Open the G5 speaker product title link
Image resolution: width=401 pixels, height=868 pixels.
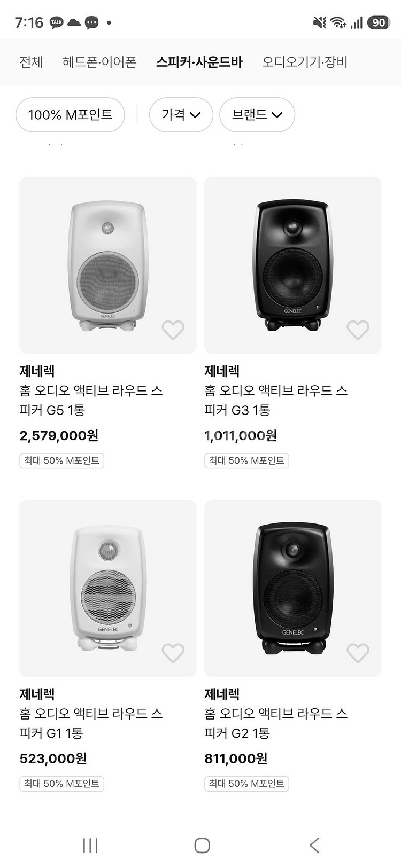click(91, 400)
